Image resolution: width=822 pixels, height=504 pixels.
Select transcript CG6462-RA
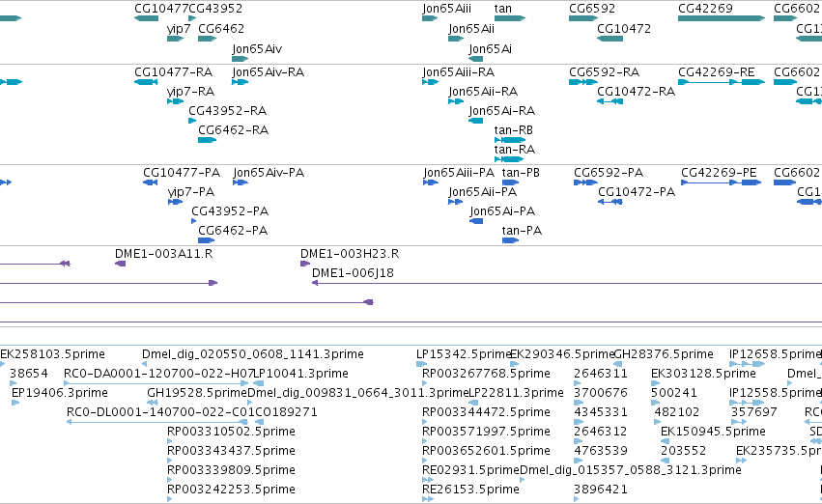(x=234, y=130)
